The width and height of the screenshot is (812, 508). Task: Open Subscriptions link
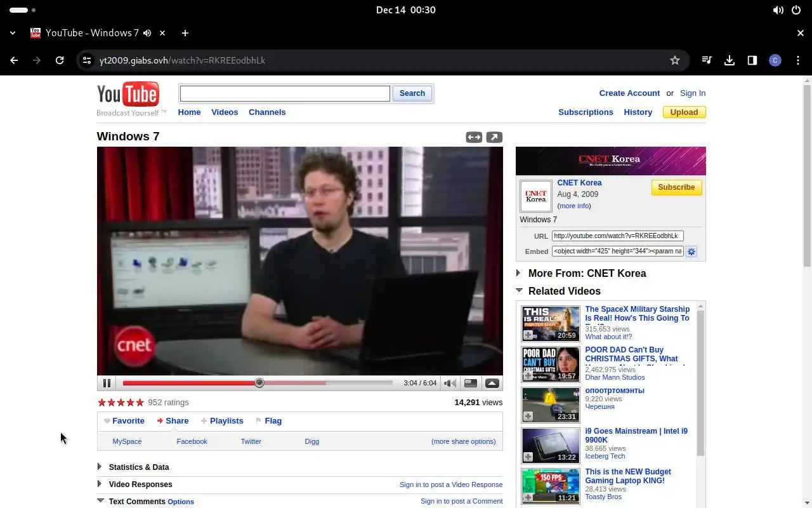pos(586,112)
